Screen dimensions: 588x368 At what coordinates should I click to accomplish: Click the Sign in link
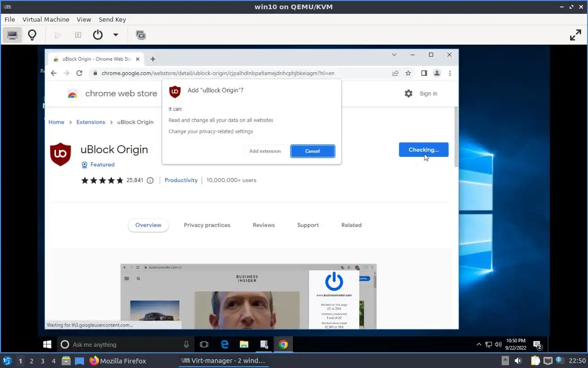(428, 93)
